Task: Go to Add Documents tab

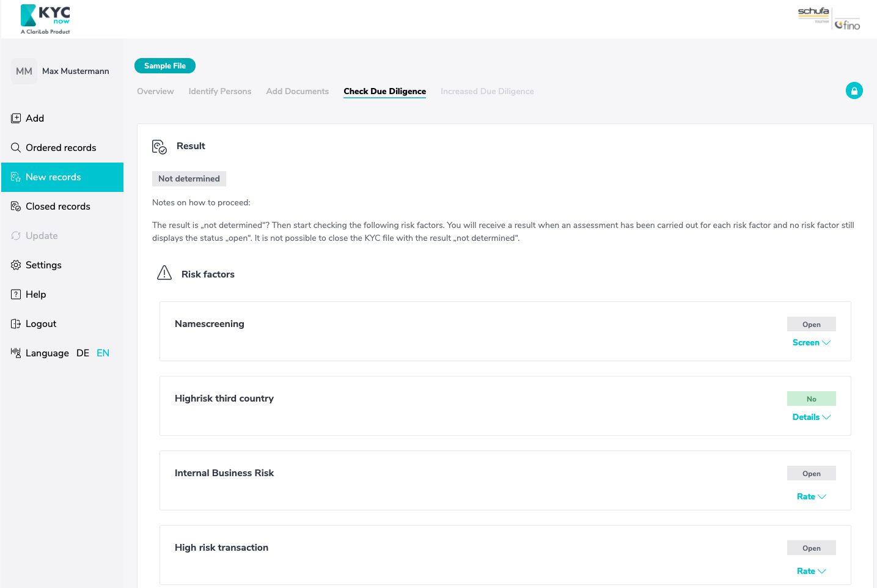Action: [x=298, y=91]
